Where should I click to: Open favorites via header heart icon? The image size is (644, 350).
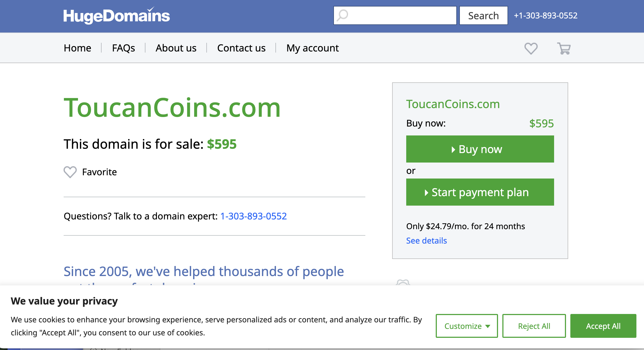(531, 48)
